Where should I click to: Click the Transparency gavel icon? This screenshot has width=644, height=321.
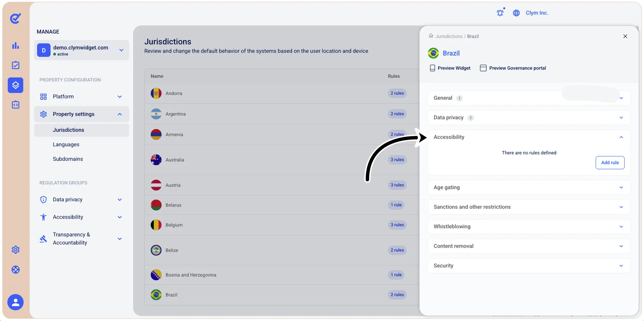click(x=43, y=239)
